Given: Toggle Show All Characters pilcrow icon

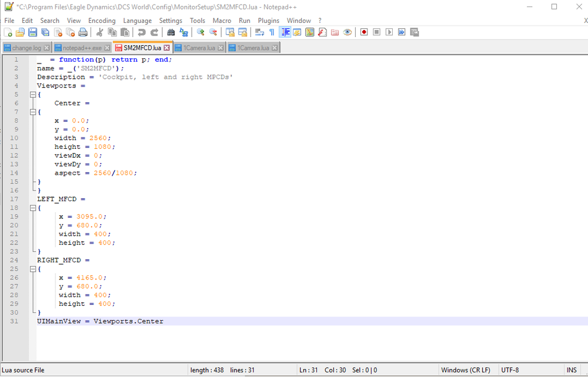Looking at the screenshot, I should pyautogui.click(x=272, y=32).
